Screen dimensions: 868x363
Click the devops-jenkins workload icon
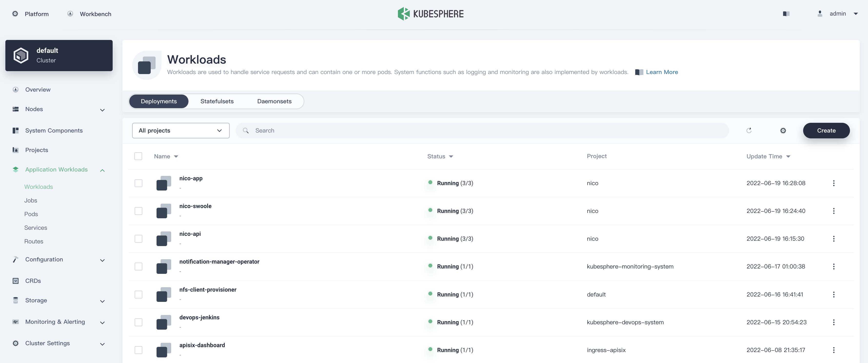pyautogui.click(x=163, y=322)
